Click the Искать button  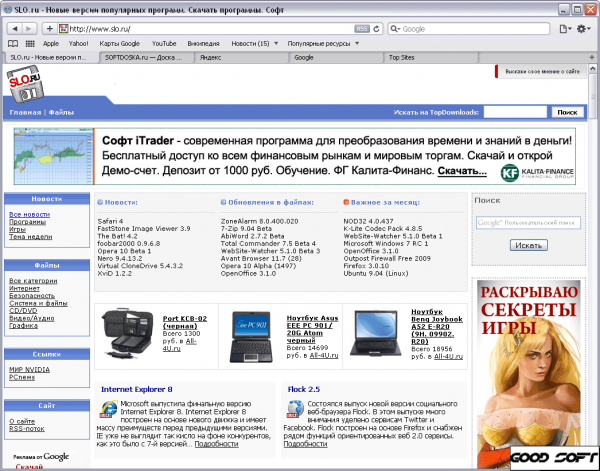click(528, 245)
